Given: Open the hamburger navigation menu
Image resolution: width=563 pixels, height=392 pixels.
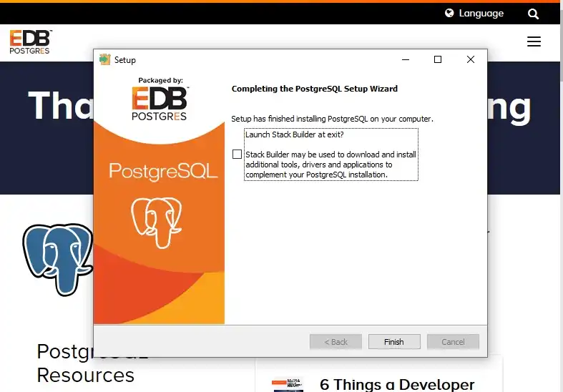Looking at the screenshot, I should (534, 42).
